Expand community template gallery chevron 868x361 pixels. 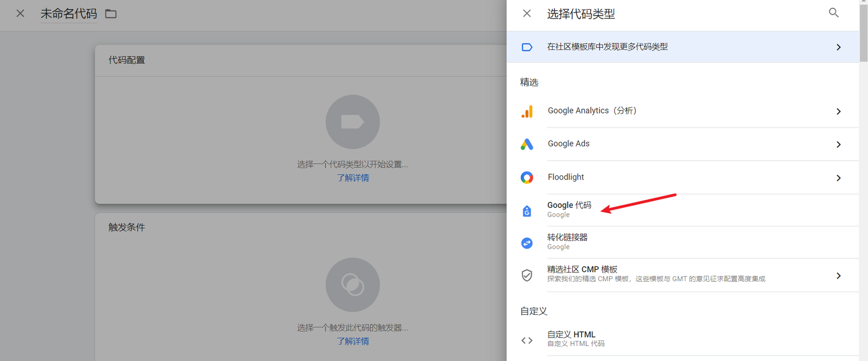839,47
